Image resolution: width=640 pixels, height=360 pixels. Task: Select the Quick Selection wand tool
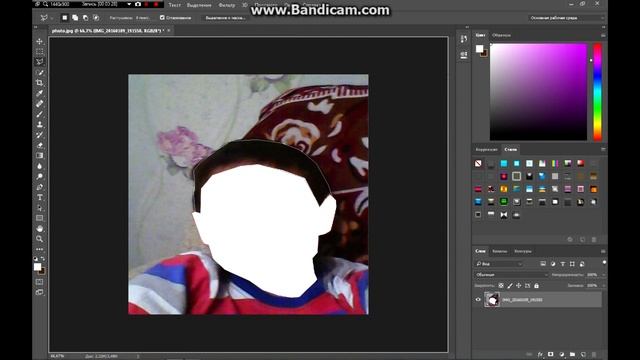pos(40,72)
